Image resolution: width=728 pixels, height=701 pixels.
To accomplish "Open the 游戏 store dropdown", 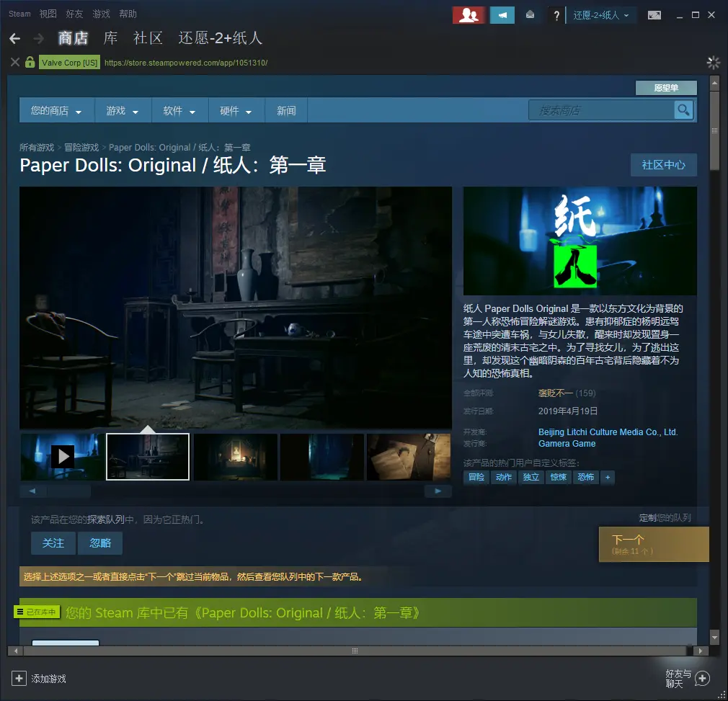I will coord(123,111).
